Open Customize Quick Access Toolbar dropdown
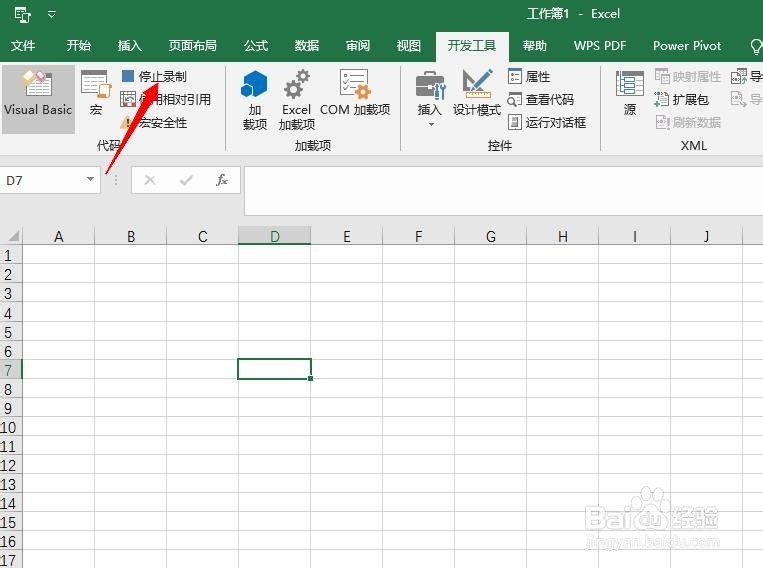This screenshot has width=763, height=568. [x=52, y=15]
